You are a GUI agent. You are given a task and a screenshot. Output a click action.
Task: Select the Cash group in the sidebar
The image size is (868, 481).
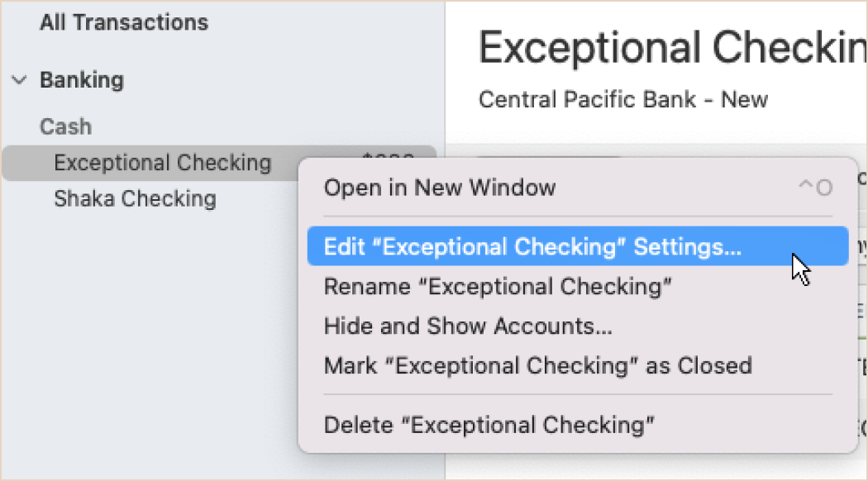click(x=65, y=126)
